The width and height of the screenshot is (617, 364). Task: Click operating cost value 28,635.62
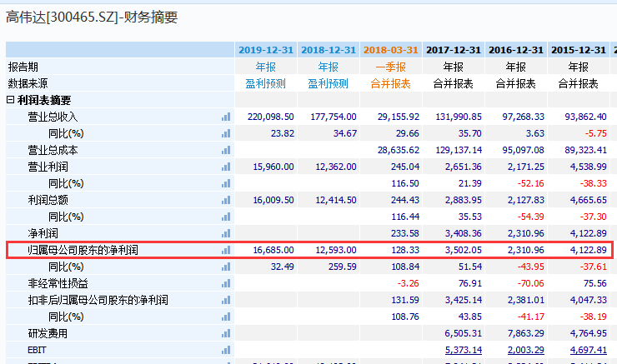coord(399,150)
